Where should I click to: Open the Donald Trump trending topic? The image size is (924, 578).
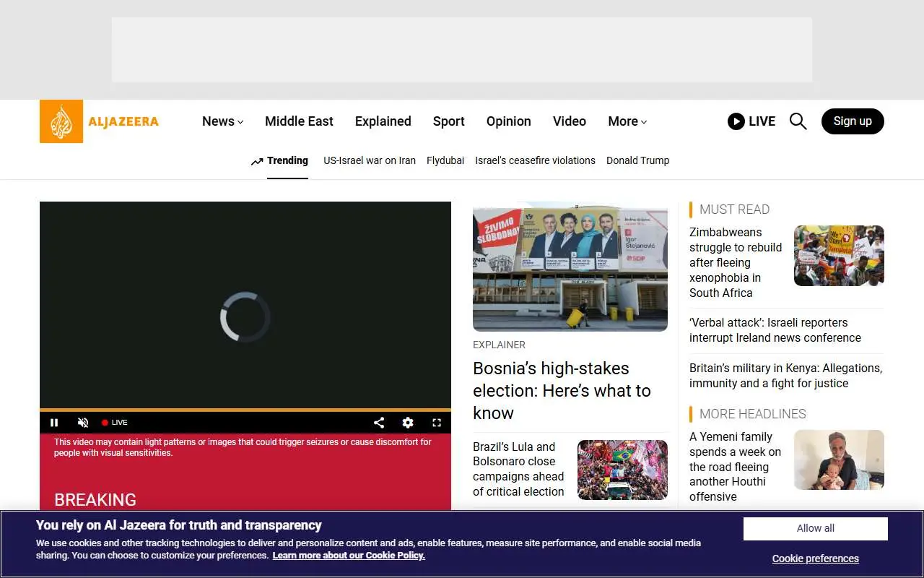click(x=638, y=160)
